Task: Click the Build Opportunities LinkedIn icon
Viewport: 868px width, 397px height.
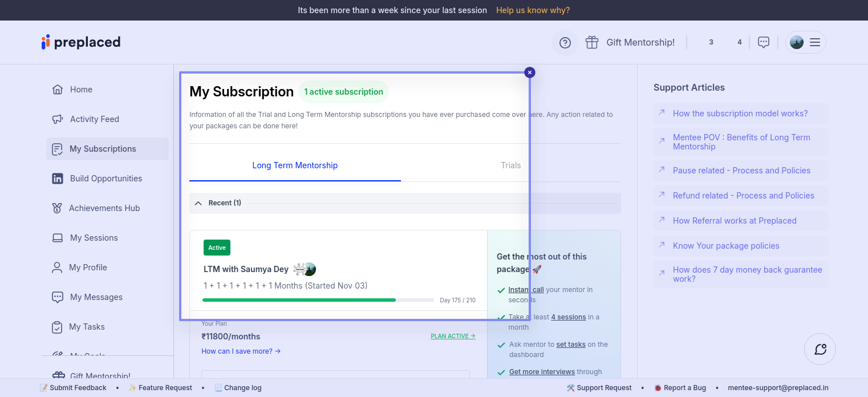Action: [x=58, y=179]
